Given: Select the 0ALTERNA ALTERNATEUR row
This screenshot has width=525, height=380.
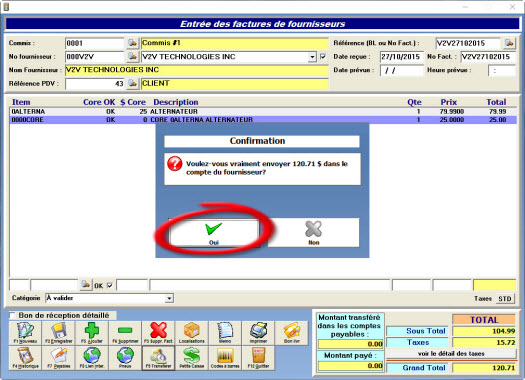Looking at the screenshot, I should click(x=263, y=111).
